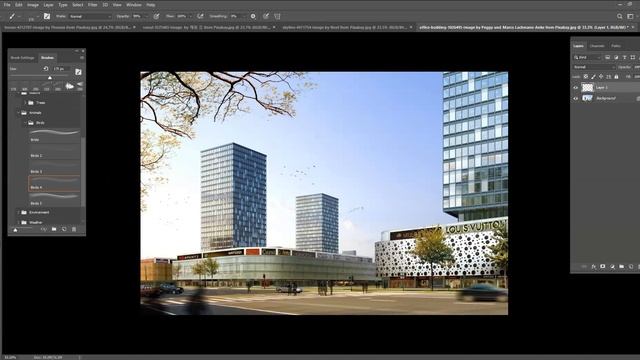
Task: Switch to the Layers tab
Action: (x=578, y=46)
